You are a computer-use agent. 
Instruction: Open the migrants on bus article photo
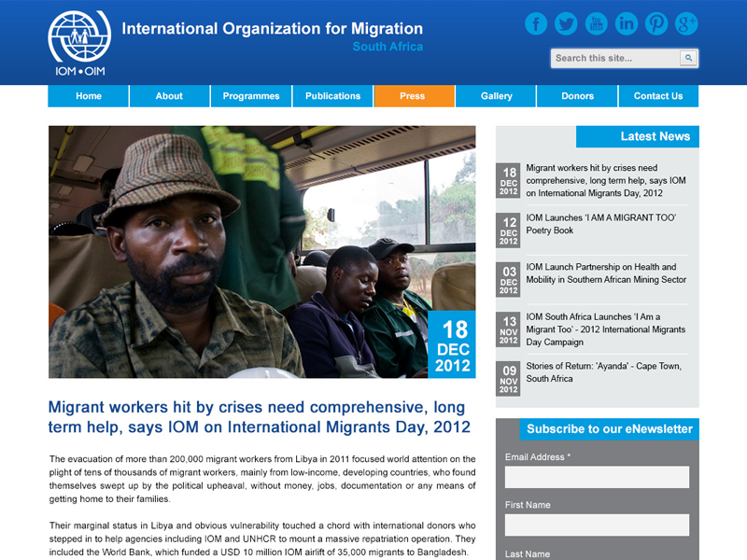tap(261, 252)
